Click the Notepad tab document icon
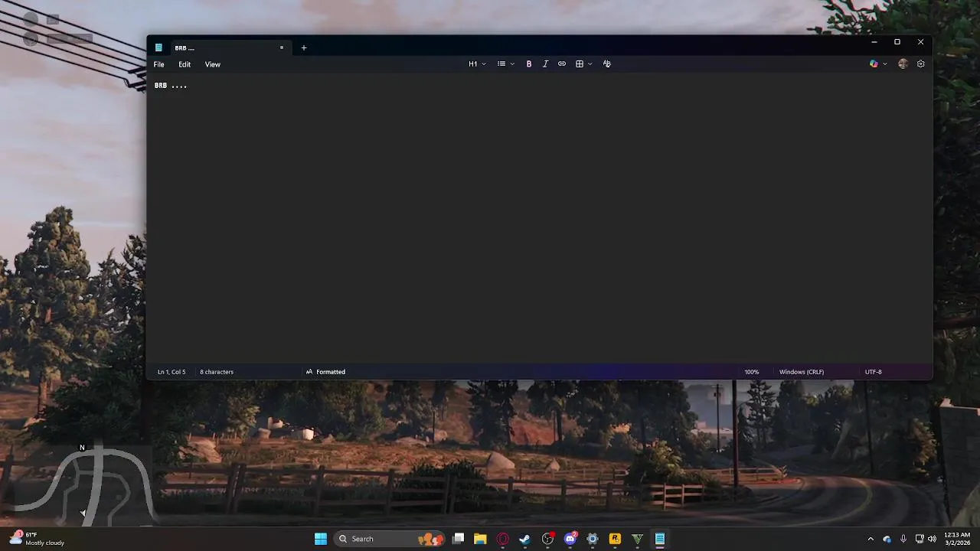The image size is (980, 551). coord(158,47)
